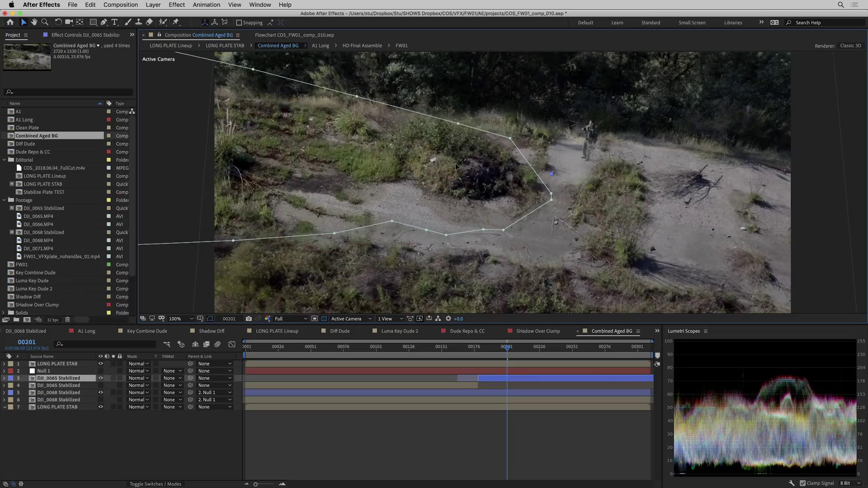Select the Unified Camera tool
The height and width of the screenshot is (488, 868).
[69, 22]
